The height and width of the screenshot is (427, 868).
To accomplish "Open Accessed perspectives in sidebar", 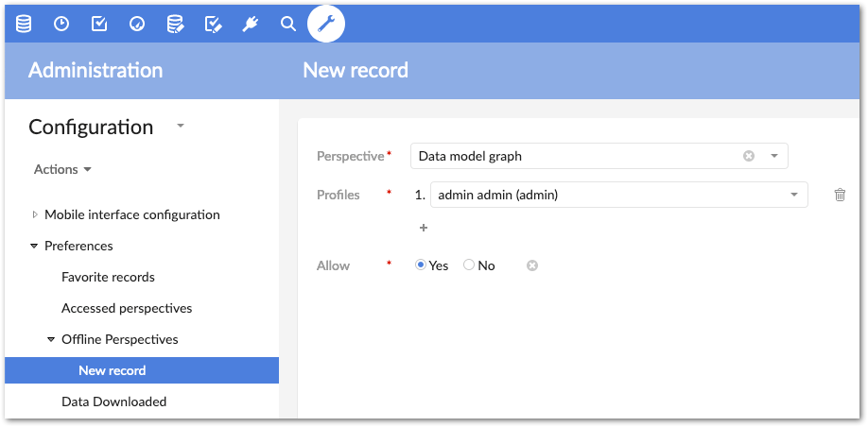I will click(127, 308).
